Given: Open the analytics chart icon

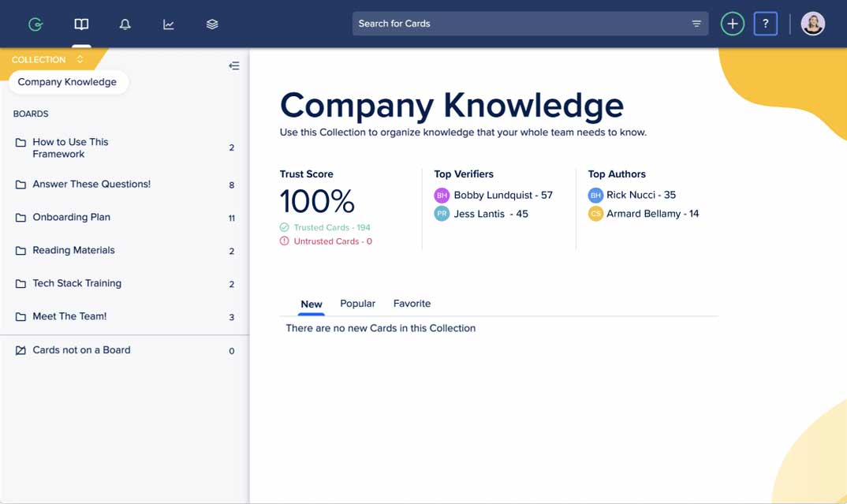Looking at the screenshot, I should click(x=169, y=24).
